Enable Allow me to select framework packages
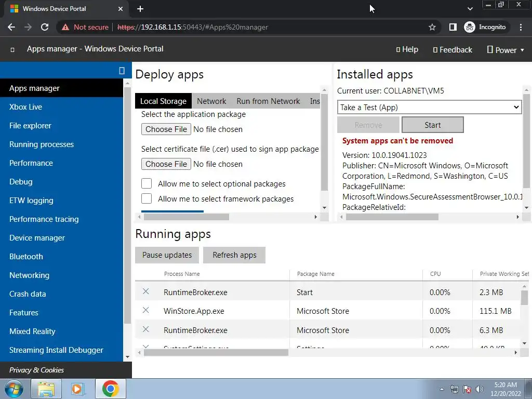 pyautogui.click(x=147, y=198)
